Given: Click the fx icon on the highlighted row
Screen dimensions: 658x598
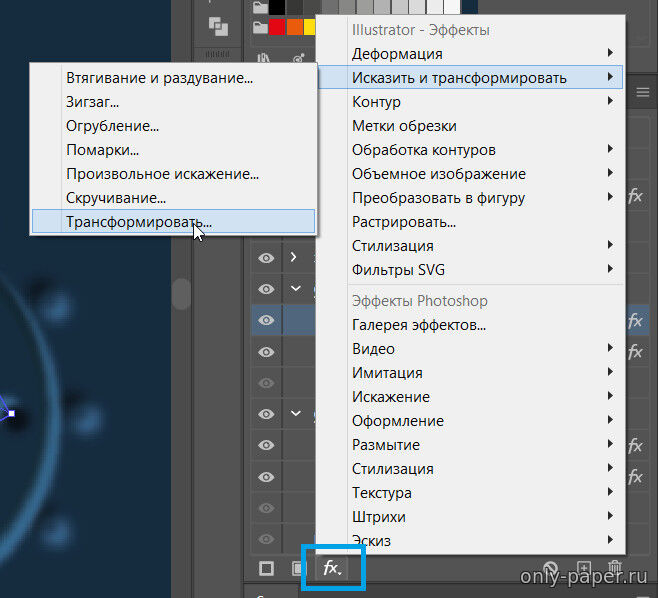Looking at the screenshot, I should pyautogui.click(x=635, y=321).
